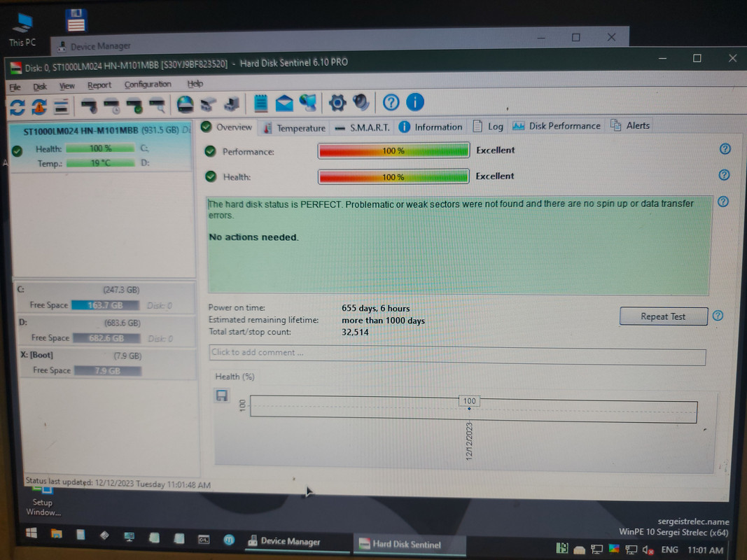The width and height of the screenshot is (747, 560).
Task: Switch to Overview tab
Action: pyautogui.click(x=227, y=127)
